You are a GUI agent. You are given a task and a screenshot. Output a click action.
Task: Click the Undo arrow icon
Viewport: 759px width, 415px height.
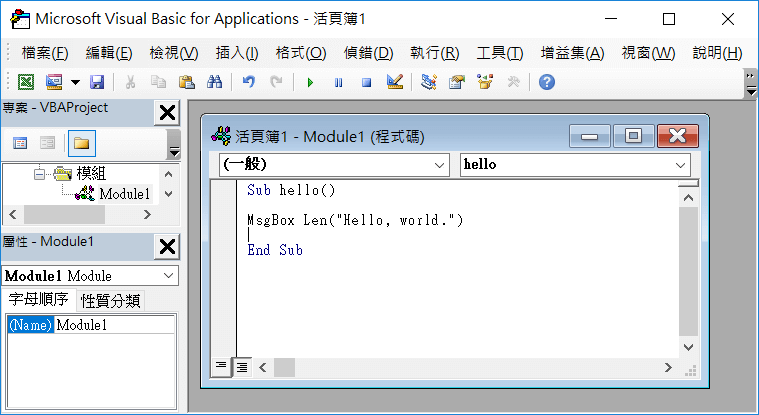pyautogui.click(x=248, y=82)
